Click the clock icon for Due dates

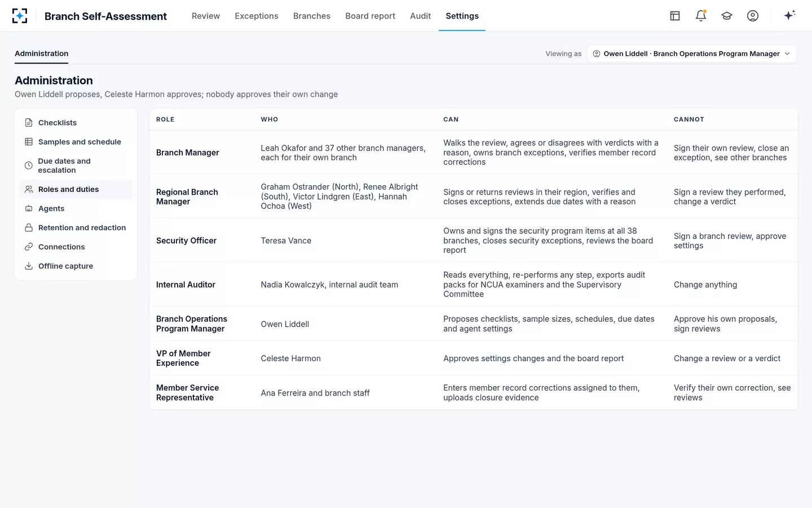pyautogui.click(x=29, y=165)
